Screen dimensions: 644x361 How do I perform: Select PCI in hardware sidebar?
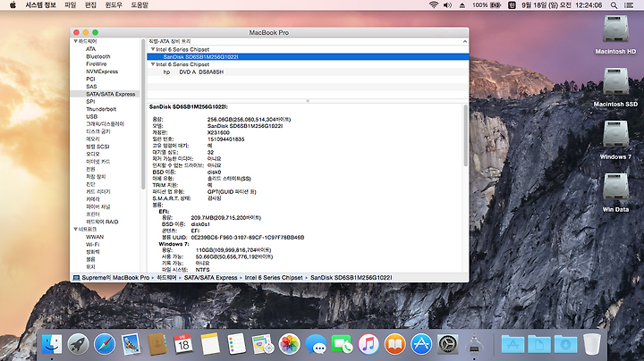[90, 79]
